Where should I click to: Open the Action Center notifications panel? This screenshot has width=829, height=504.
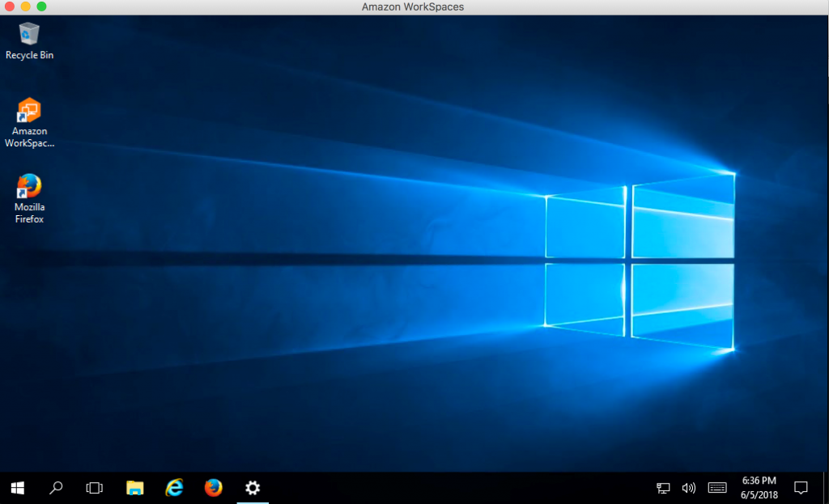coord(801,488)
